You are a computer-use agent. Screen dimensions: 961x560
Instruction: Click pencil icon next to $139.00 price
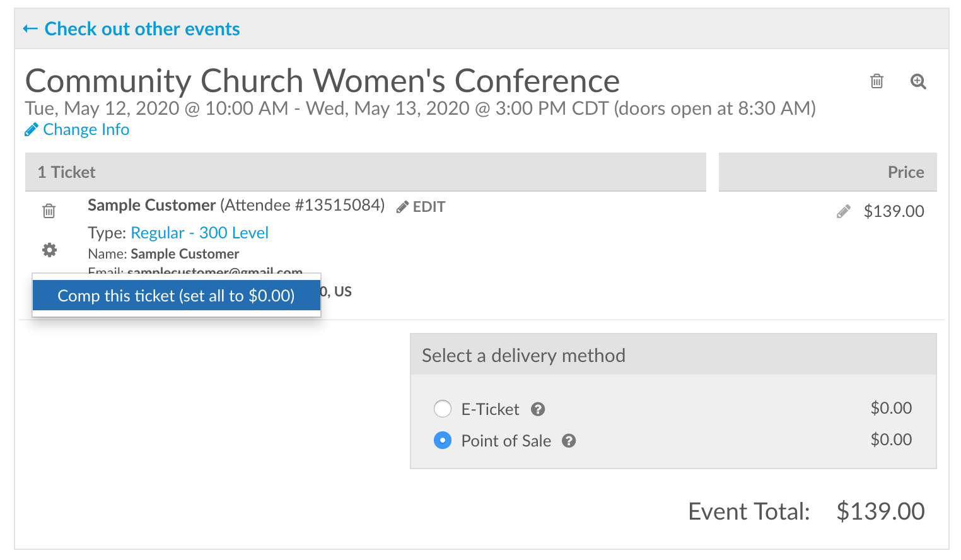(843, 211)
